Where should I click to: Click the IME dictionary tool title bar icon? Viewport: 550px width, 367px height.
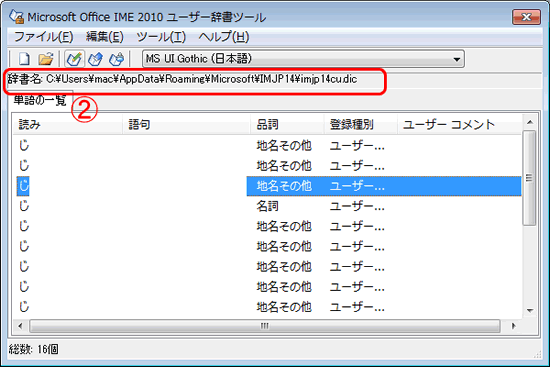tap(16, 16)
